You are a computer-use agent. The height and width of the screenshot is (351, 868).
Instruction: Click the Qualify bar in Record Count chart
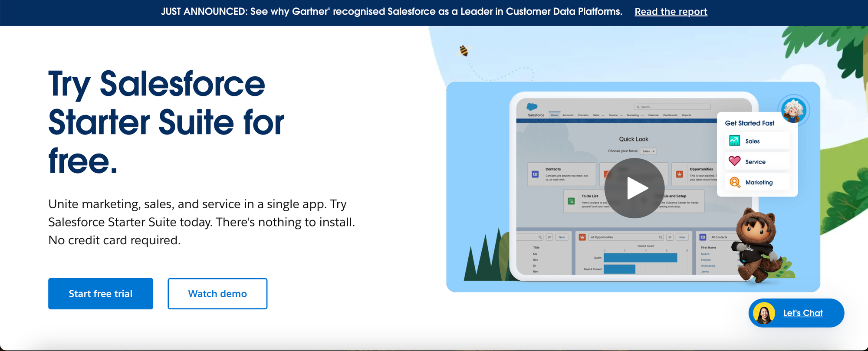(640, 258)
